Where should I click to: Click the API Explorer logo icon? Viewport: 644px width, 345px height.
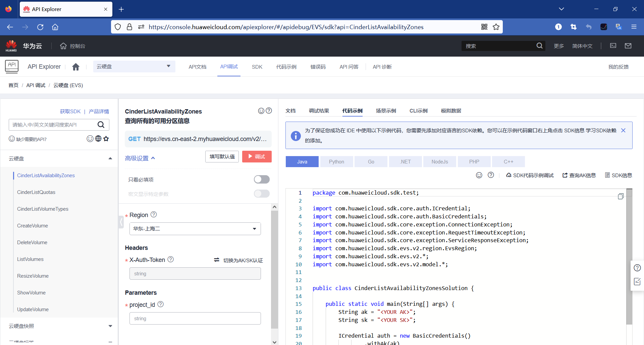point(12,66)
